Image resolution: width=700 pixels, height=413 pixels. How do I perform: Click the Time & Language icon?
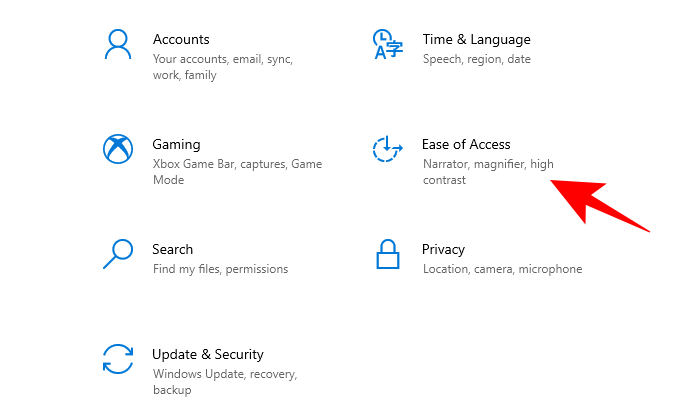pos(387,45)
